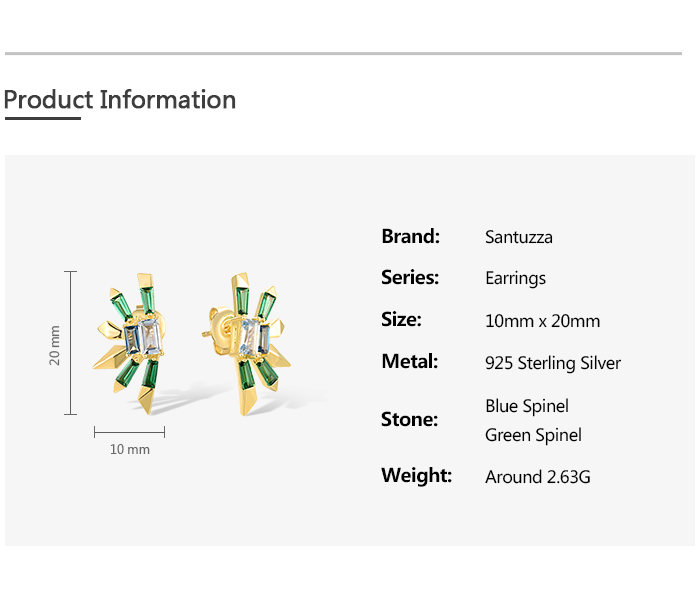Select the Santuzza brand name

(518, 237)
